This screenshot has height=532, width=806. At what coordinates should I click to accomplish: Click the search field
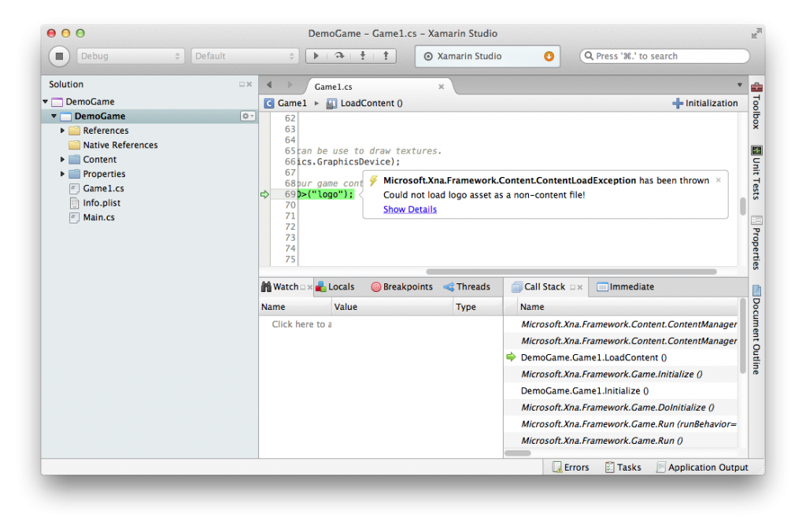click(x=664, y=56)
